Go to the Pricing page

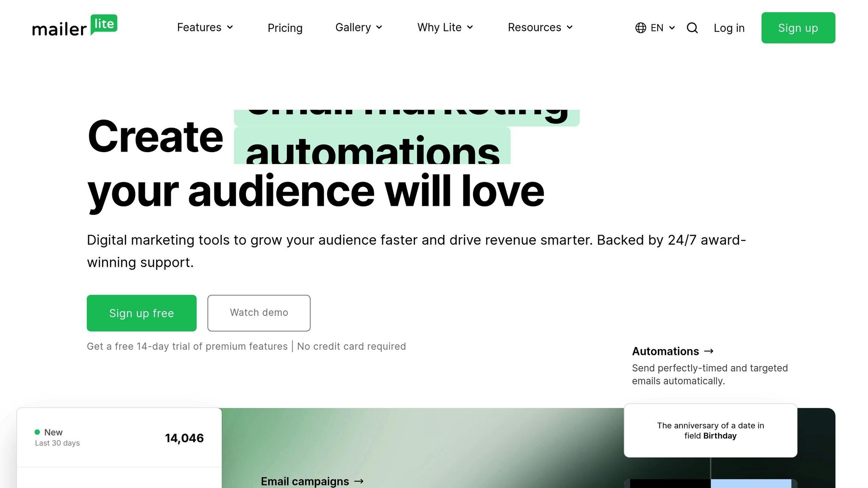click(x=285, y=28)
